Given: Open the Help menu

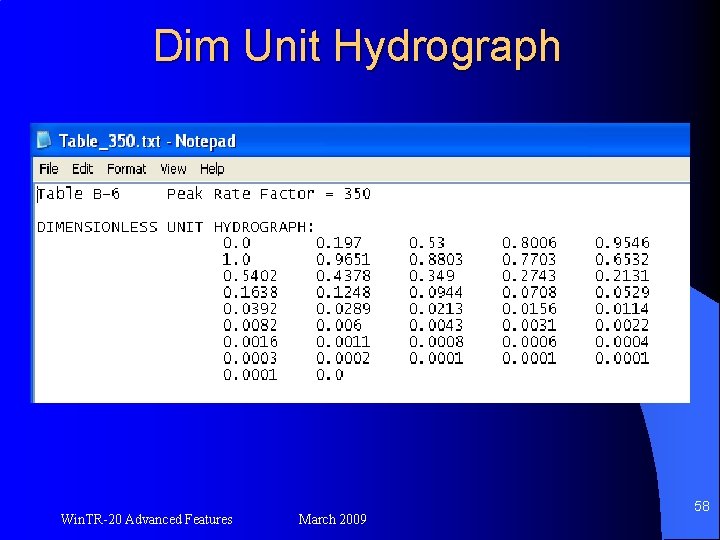Looking at the screenshot, I should tap(212, 169).
